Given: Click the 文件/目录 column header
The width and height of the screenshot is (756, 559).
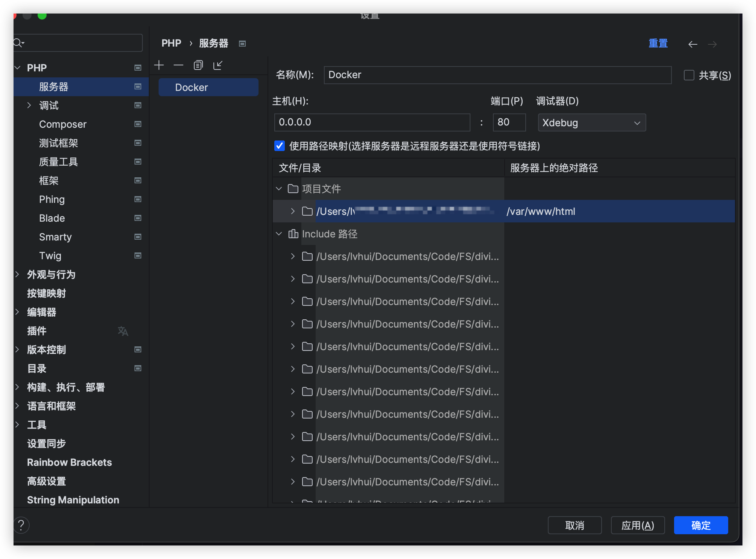Looking at the screenshot, I should click(388, 168).
